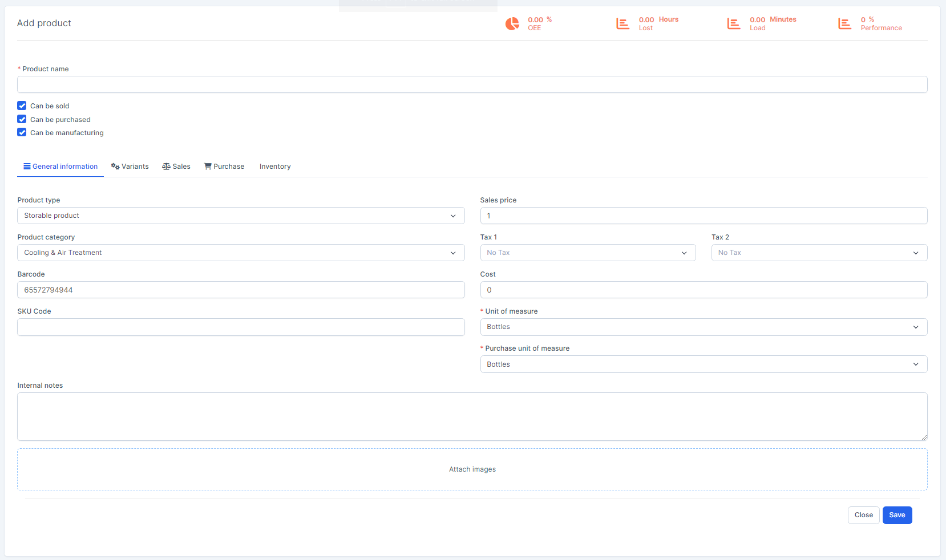Screen dimensions: 946x560
Task: Click the OEE pie chart icon
Action: pos(512,23)
